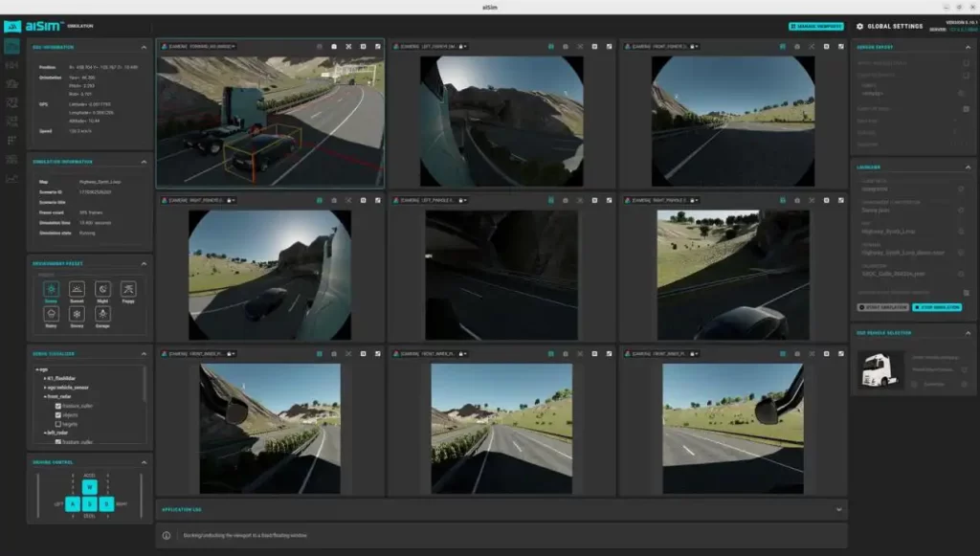Uncheck objects under front_radar
The image size is (980, 556).
pos(58,415)
